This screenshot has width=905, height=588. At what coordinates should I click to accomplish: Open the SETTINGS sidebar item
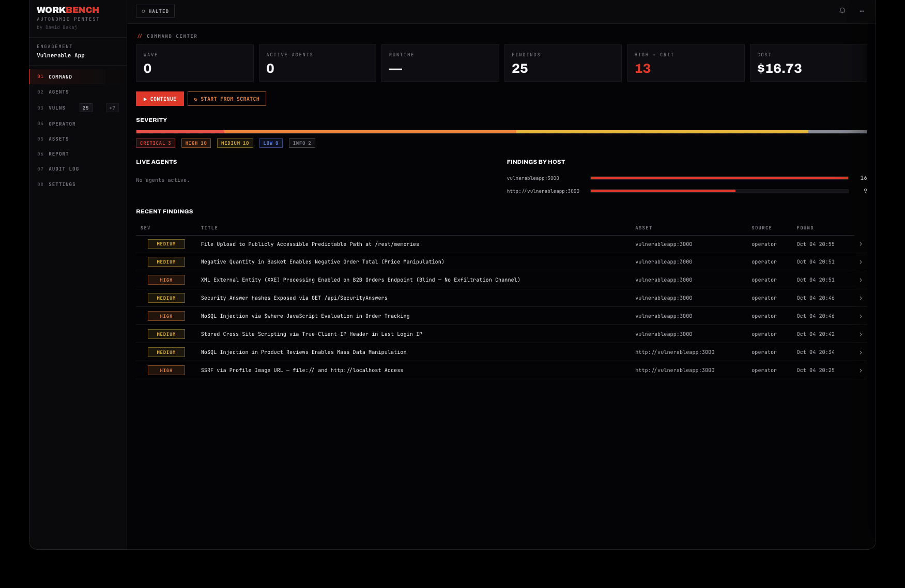pyautogui.click(x=78, y=184)
